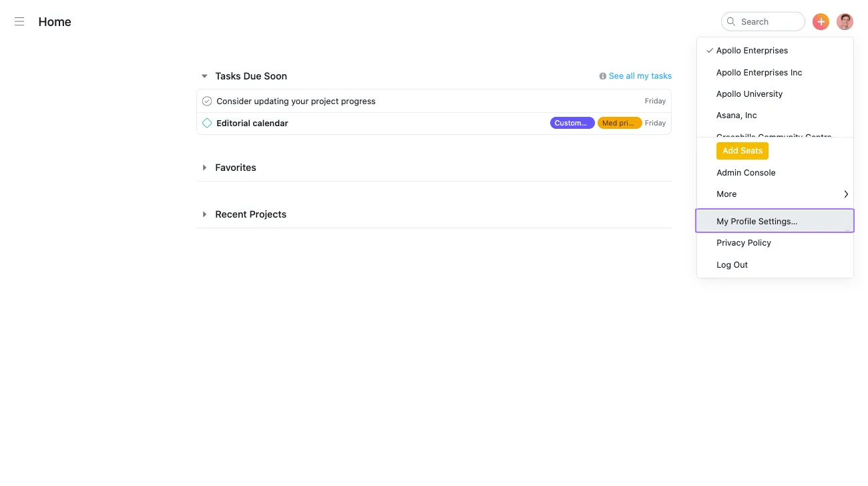
Task: Open the More submenu arrow
Action: coord(846,194)
